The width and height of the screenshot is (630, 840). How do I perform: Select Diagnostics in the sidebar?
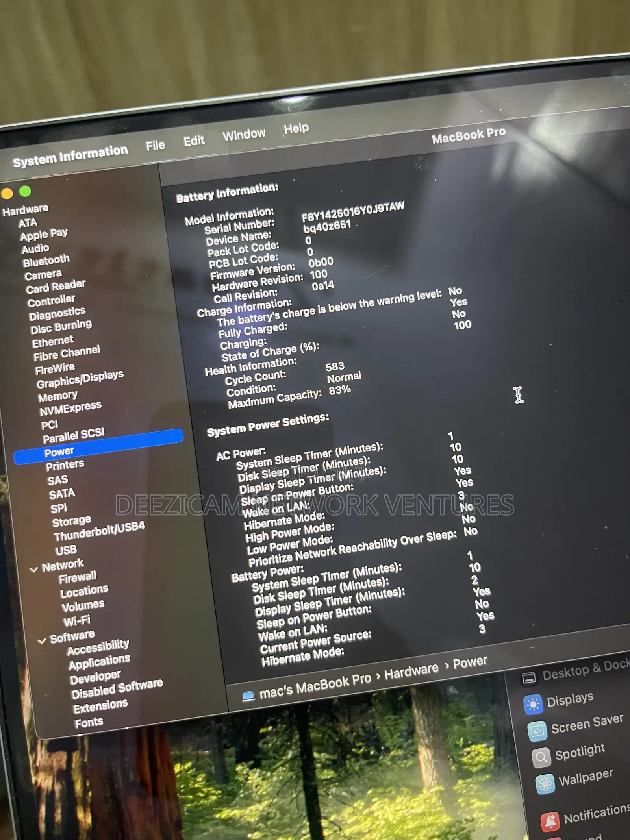pyautogui.click(x=57, y=314)
